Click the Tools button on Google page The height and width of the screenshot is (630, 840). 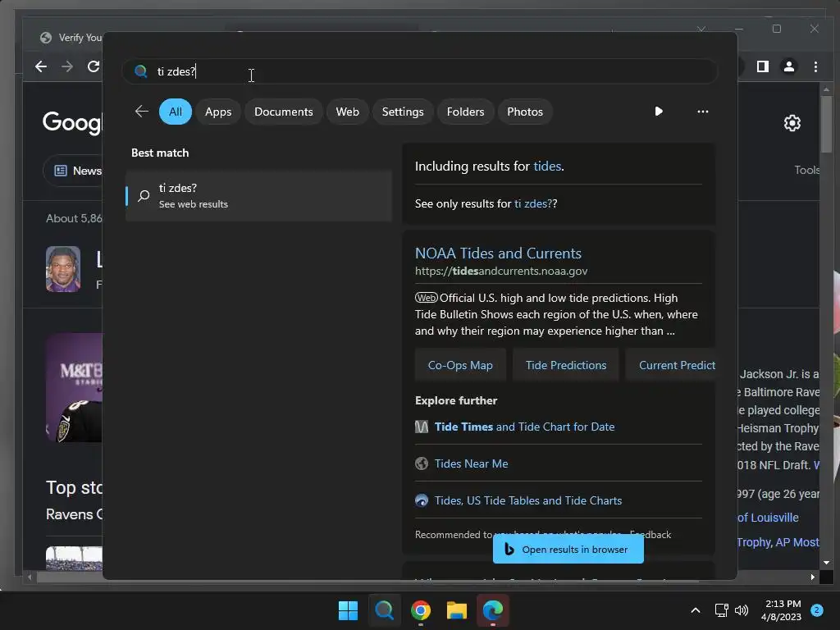pos(806,170)
